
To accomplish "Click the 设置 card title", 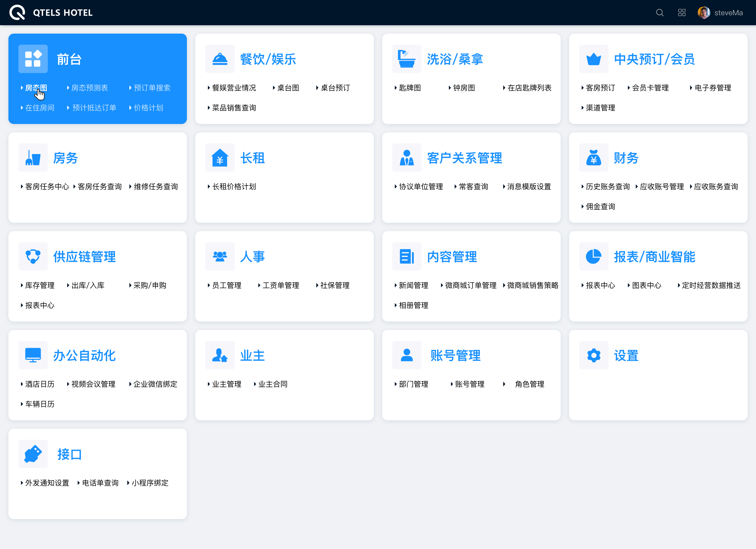I will click(x=626, y=356).
